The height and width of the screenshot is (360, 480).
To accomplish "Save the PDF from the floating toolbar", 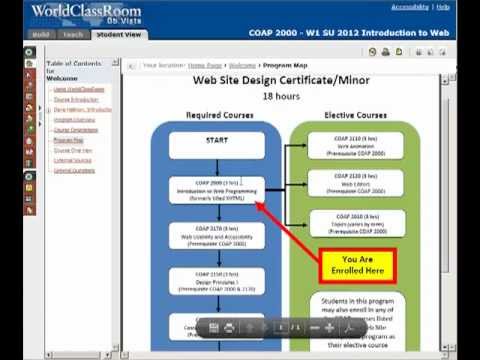I will click(x=214, y=328).
